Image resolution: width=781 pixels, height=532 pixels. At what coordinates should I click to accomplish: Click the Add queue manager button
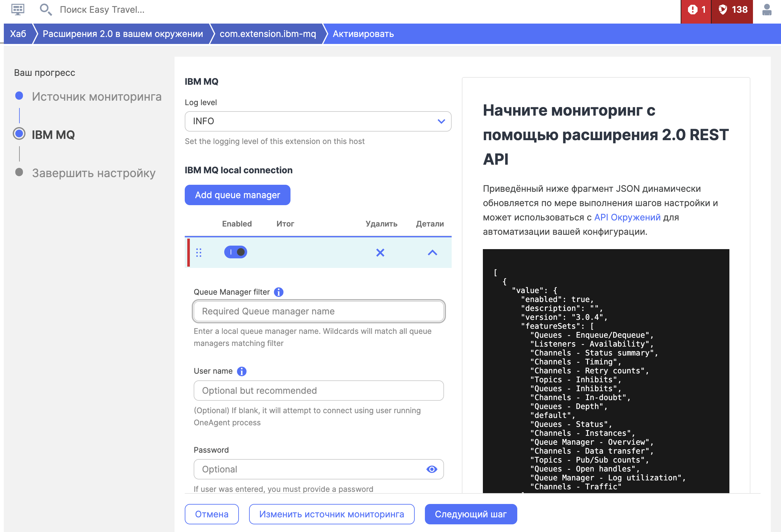click(237, 195)
